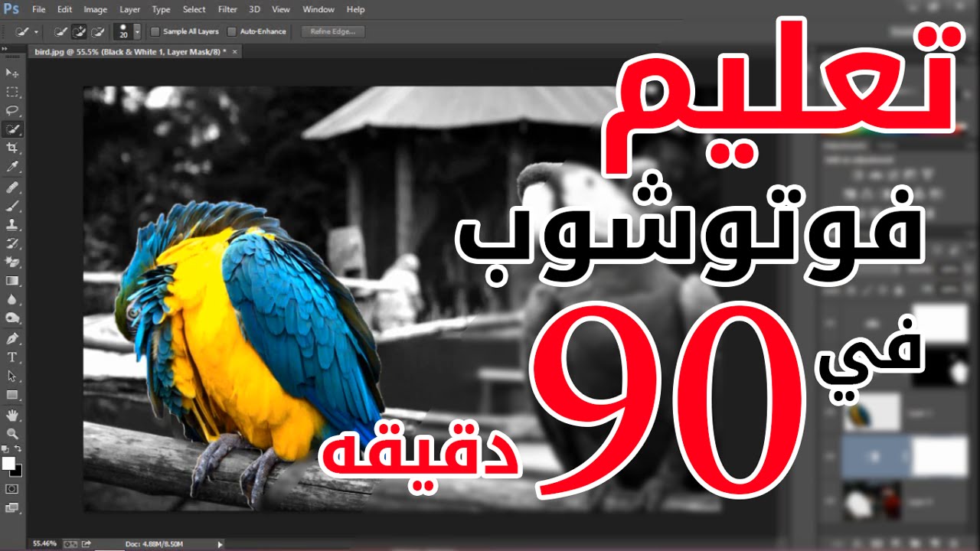Open the Window menu
Screen dimensions: 980x551
tap(318, 9)
